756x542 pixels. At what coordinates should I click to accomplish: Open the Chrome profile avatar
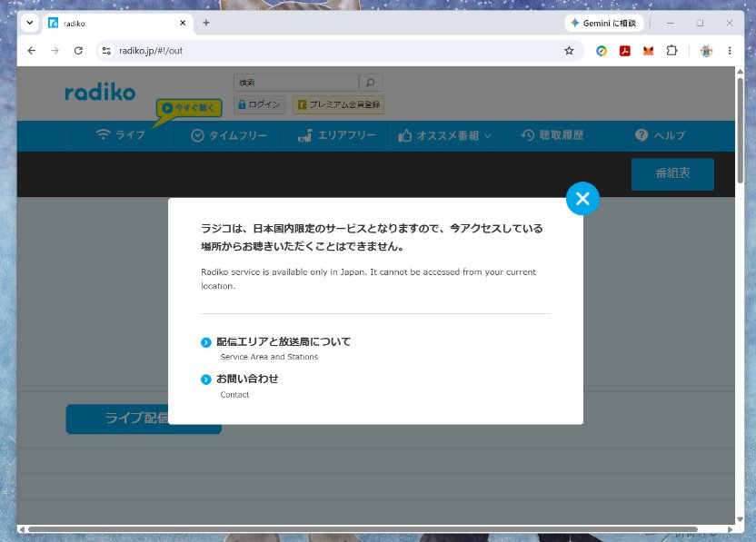click(706, 51)
